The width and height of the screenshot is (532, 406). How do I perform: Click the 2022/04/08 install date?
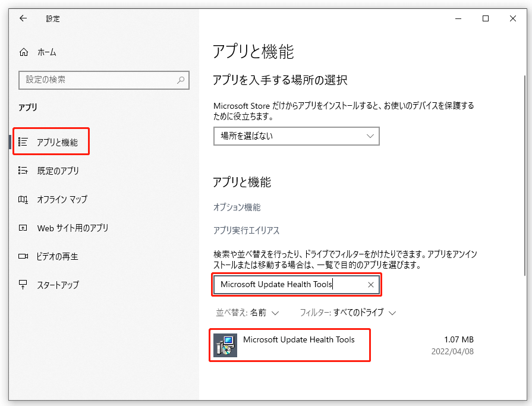click(x=452, y=351)
